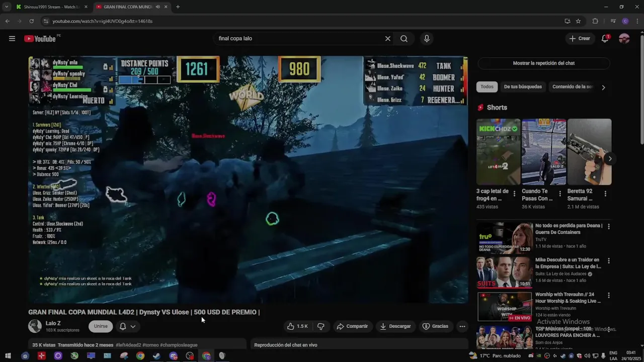The image size is (644, 362).
Task: Open the Suits 'Mike Descubre a un Traidor' thumbnail
Action: click(505, 272)
